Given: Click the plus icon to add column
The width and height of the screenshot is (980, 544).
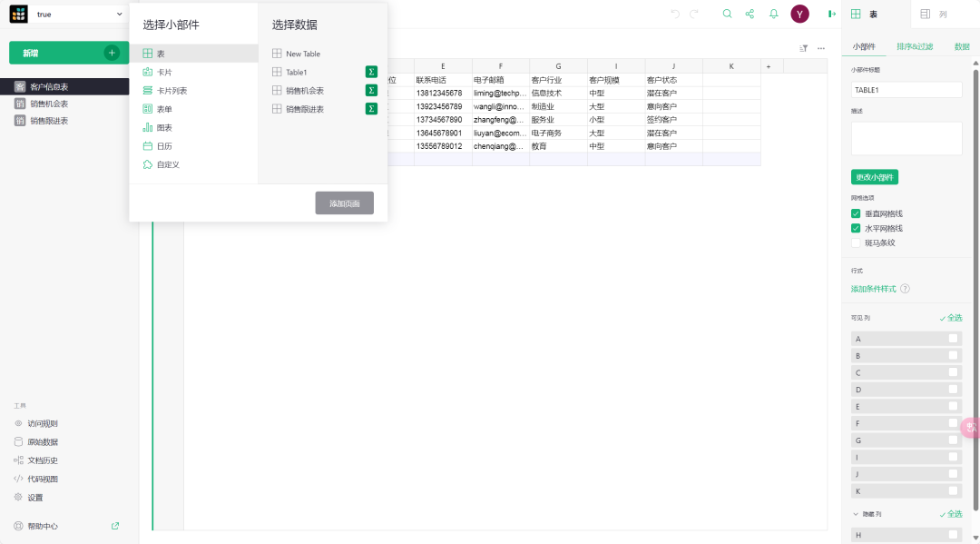Looking at the screenshot, I should coord(768,66).
